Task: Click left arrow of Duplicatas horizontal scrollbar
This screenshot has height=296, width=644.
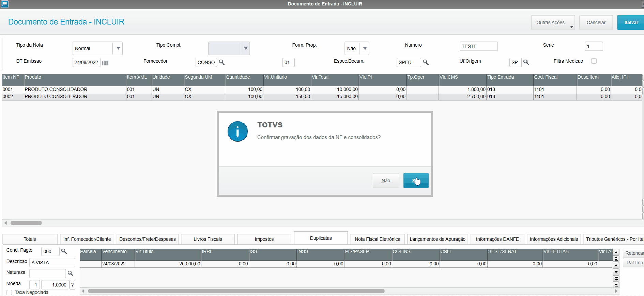Action: [83, 291]
